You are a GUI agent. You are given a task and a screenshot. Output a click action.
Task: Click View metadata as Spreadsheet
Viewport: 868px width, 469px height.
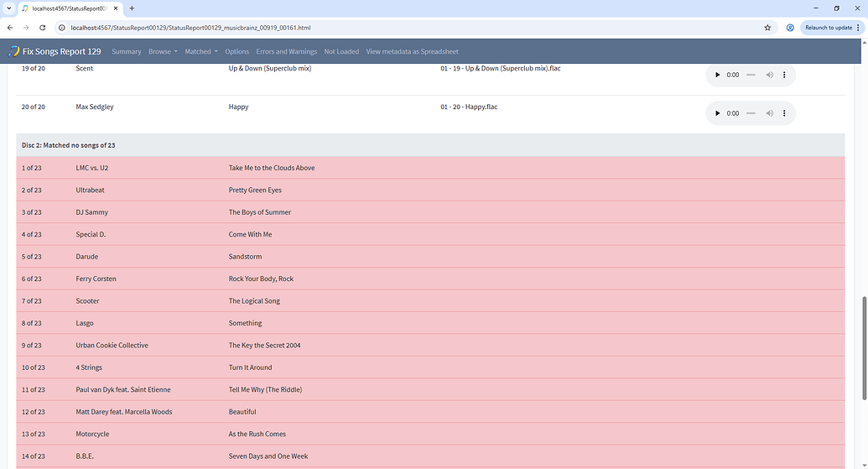[413, 51]
